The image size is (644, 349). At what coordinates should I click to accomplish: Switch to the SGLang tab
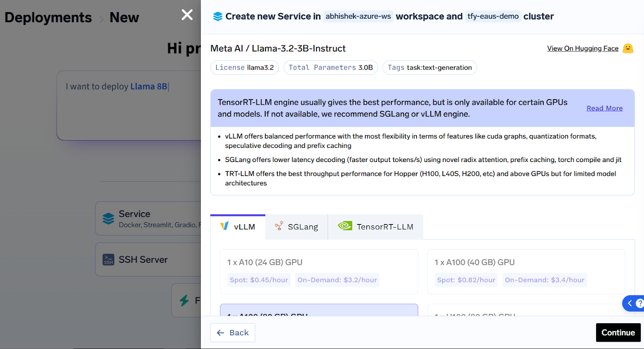297,227
